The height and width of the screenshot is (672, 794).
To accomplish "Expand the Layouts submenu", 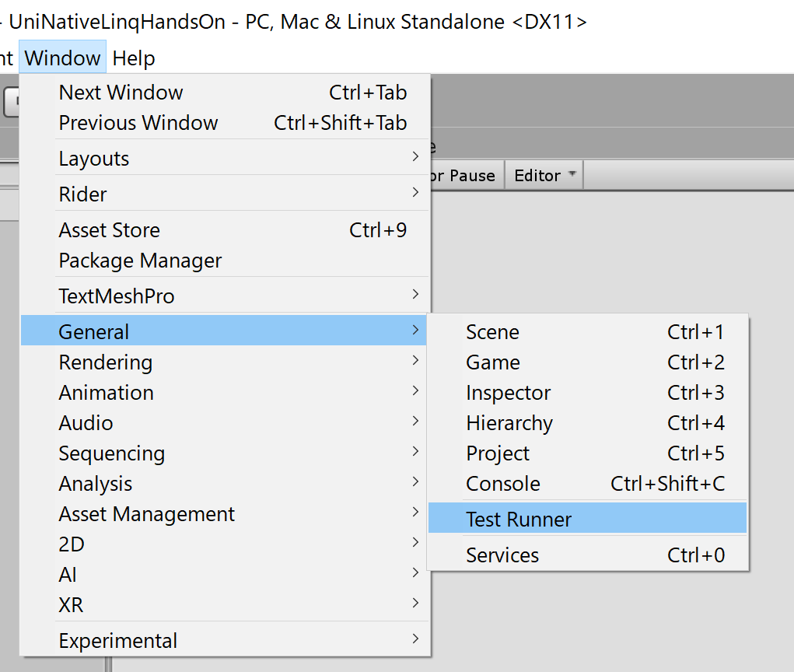I will (94, 159).
